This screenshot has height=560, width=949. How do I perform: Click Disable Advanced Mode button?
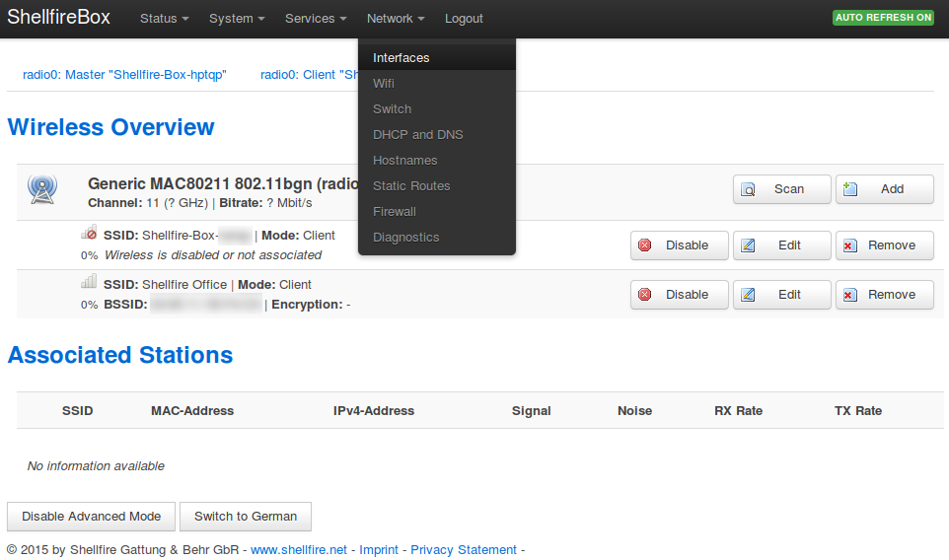pyautogui.click(x=92, y=517)
